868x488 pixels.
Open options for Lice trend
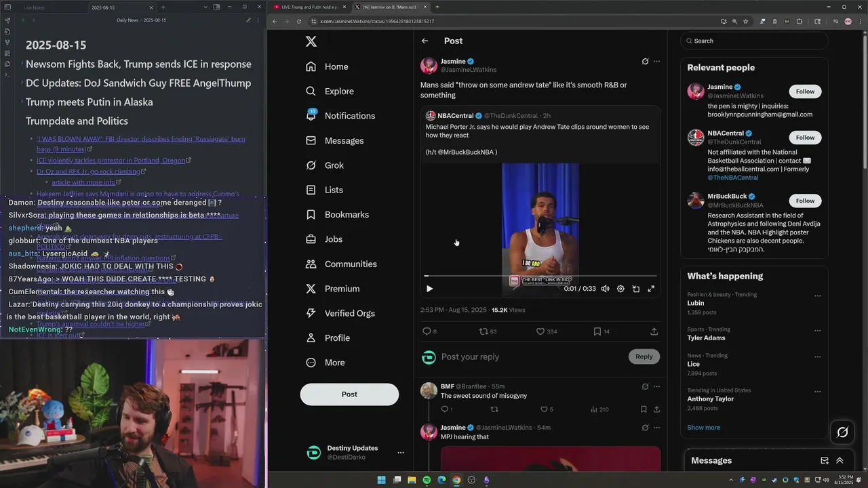pyautogui.click(x=817, y=357)
